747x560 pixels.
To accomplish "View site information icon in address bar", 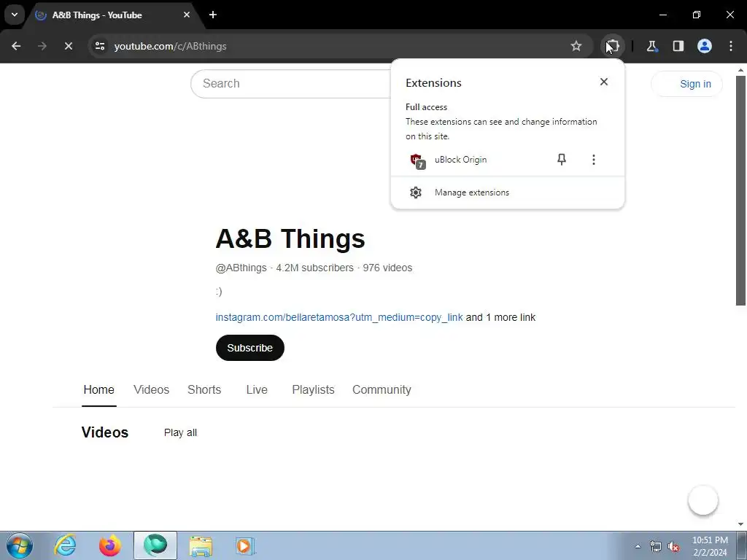I will pos(100,46).
